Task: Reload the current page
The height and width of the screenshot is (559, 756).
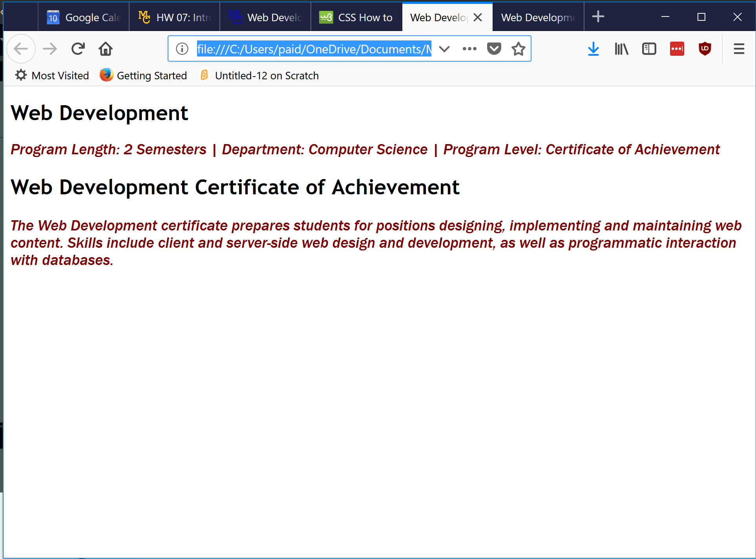Action: coord(78,49)
